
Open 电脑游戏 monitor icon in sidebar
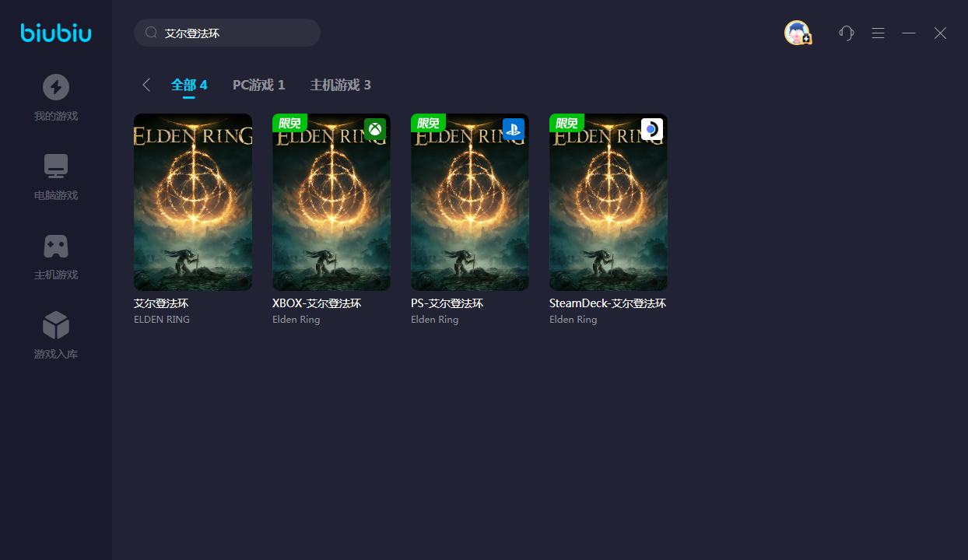56,166
